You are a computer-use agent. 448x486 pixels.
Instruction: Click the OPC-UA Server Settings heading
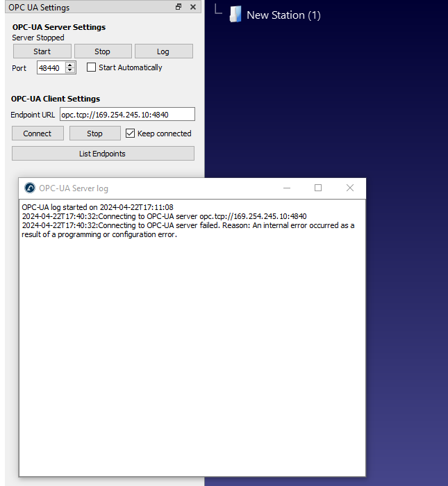[x=59, y=27]
